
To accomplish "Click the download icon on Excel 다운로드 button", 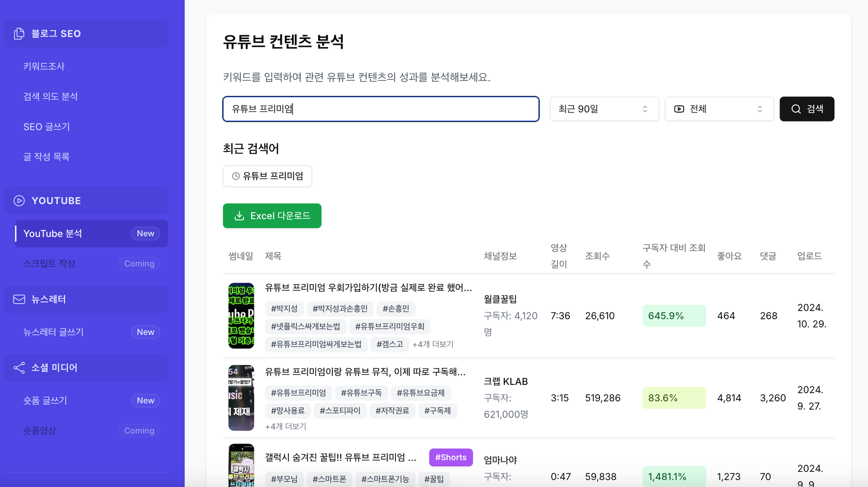I will 239,215.
